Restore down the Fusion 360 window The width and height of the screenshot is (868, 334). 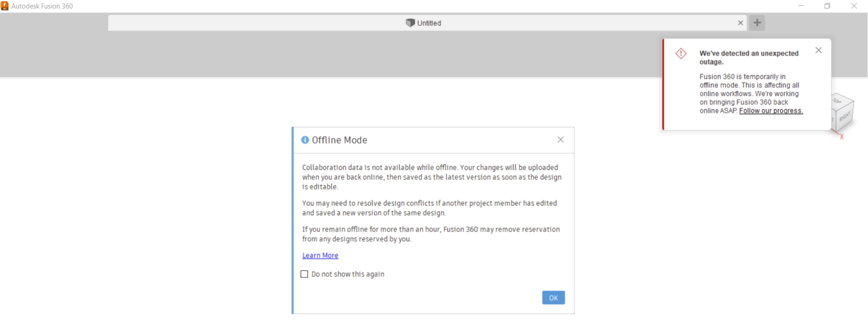[827, 6]
